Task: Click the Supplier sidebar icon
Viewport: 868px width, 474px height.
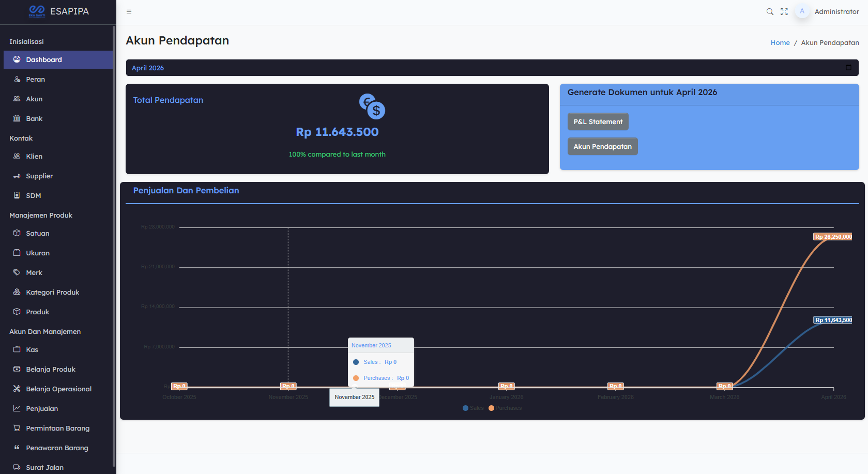Action: 17,176
